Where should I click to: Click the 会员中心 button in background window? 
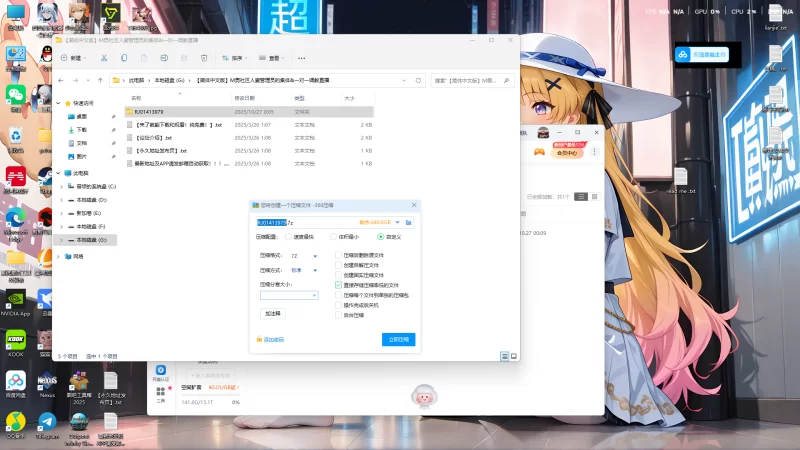pos(567,153)
